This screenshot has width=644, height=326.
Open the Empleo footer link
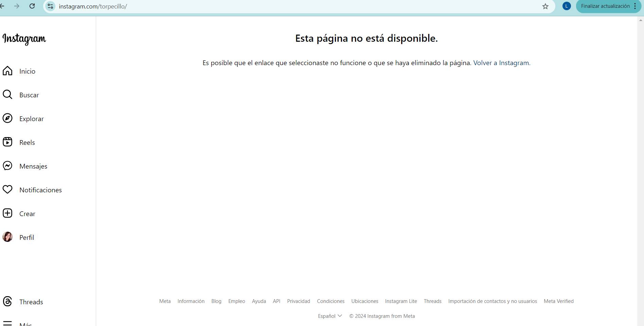237,301
